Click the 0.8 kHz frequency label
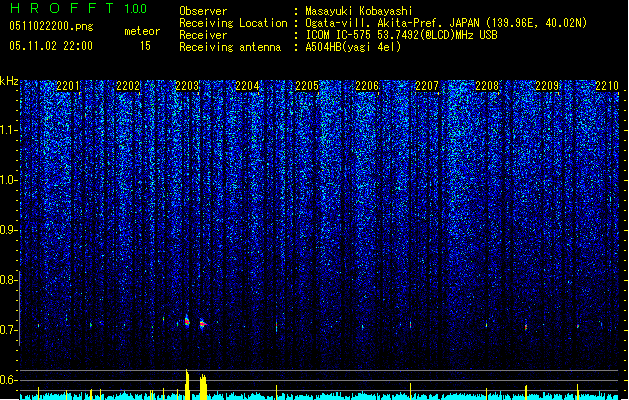Screen dimensions: 629x400 tap(7, 280)
